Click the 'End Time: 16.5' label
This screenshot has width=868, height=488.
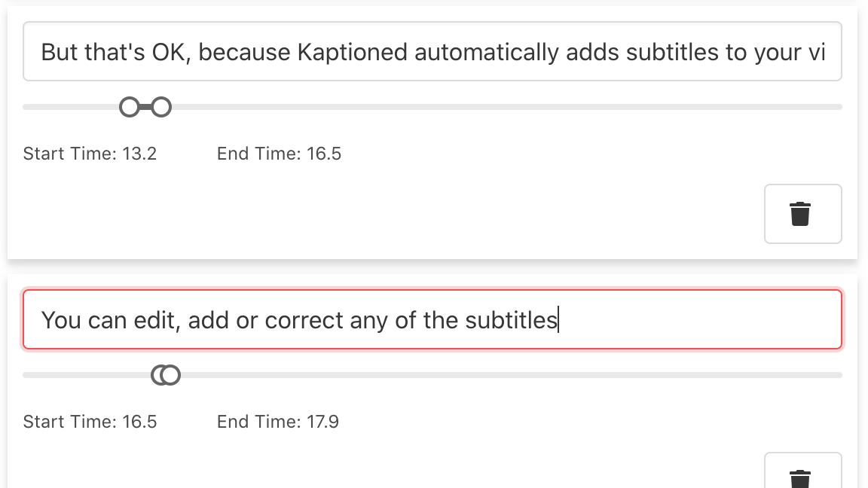point(279,154)
